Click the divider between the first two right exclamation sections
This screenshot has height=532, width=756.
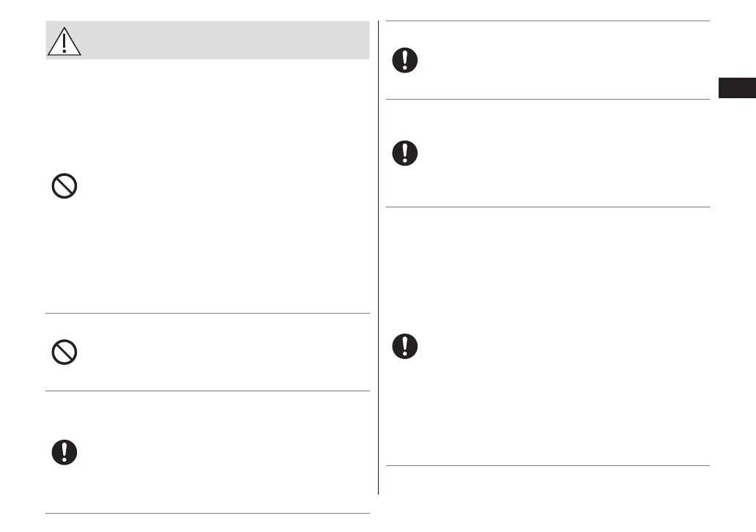click(x=547, y=100)
